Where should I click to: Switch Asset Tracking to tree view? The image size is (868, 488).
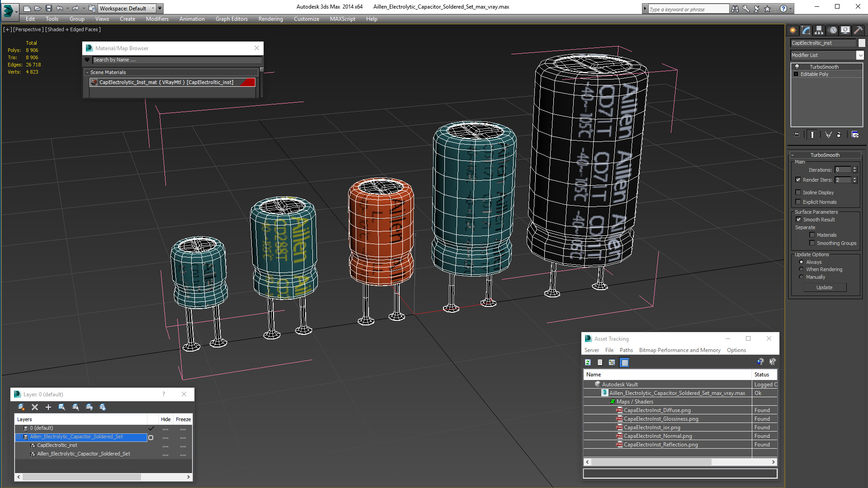click(x=612, y=362)
